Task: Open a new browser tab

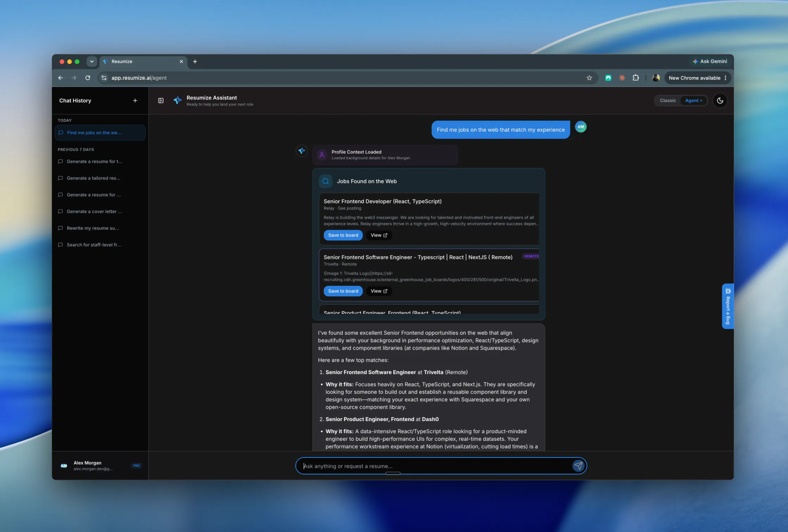Action: pyautogui.click(x=195, y=62)
